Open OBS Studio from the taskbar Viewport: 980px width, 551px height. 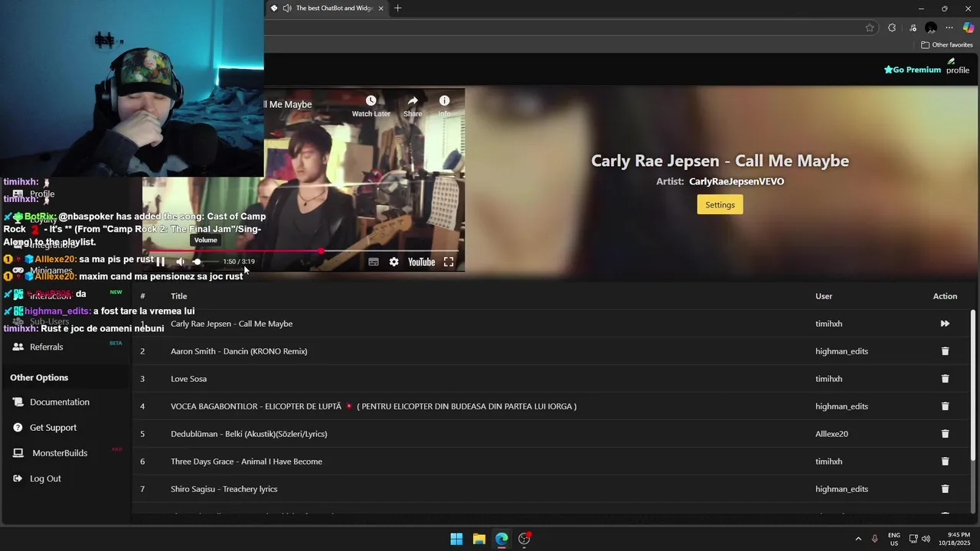[524, 539]
